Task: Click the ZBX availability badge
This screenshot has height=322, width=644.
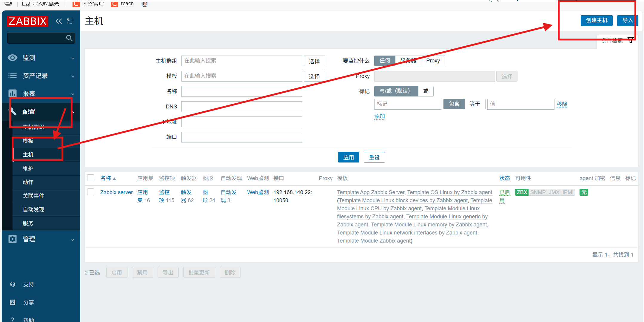Action: (x=522, y=192)
